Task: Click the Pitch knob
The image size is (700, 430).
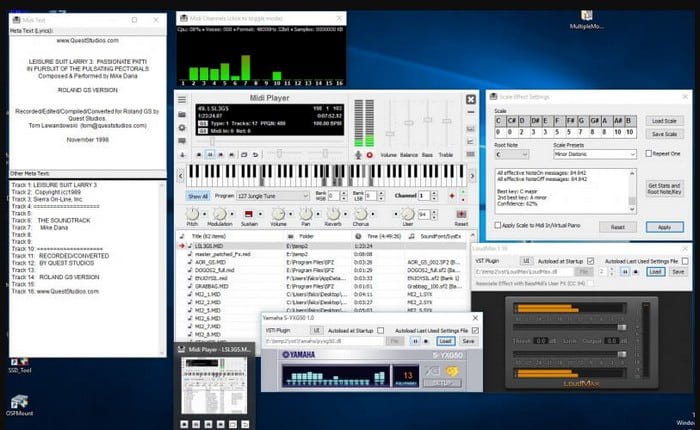Action: [x=192, y=214]
